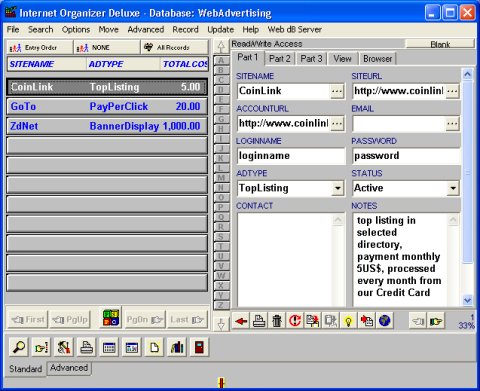Click the NONE sort button

107,48
